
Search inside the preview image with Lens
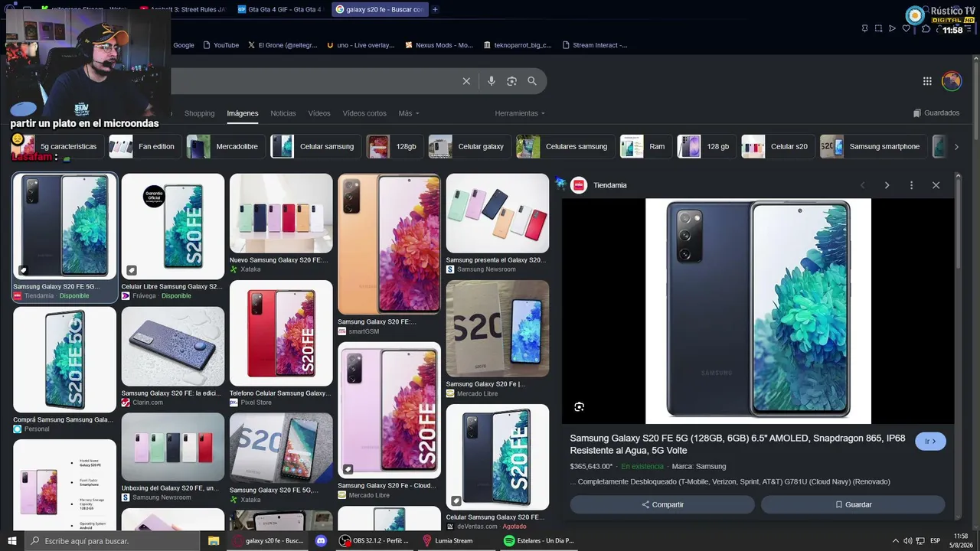click(x=579, y=407)
